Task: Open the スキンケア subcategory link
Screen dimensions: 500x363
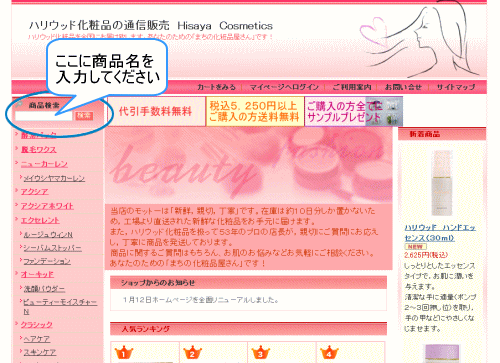Action: tap(40, 352)
